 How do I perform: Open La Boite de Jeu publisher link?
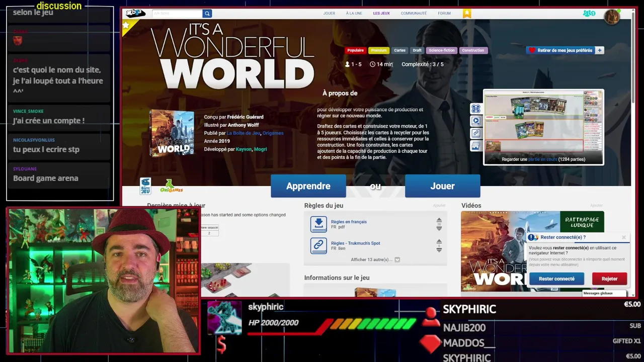coord(243,133)
